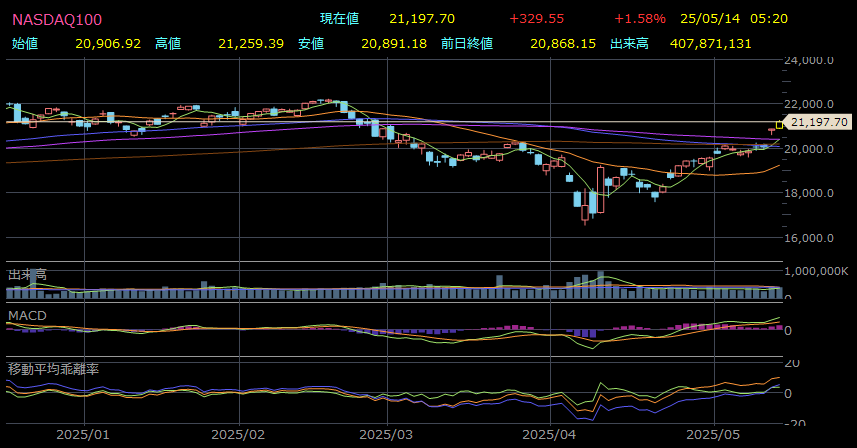Click the 出来高 volume panel title
This screenshot has height=448, width=857.
tap(27, 274)
